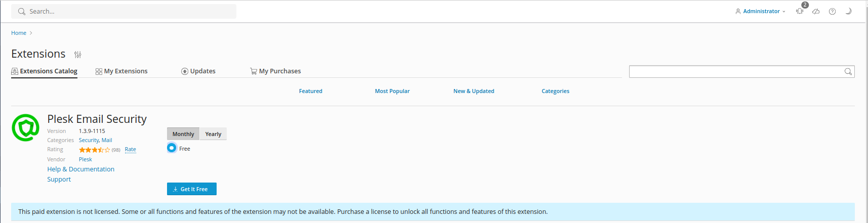Click the magnifier icon in the extensions search box
Viewport: 868px width, 223px height.
pyautogui.click(x=848, y=72)
